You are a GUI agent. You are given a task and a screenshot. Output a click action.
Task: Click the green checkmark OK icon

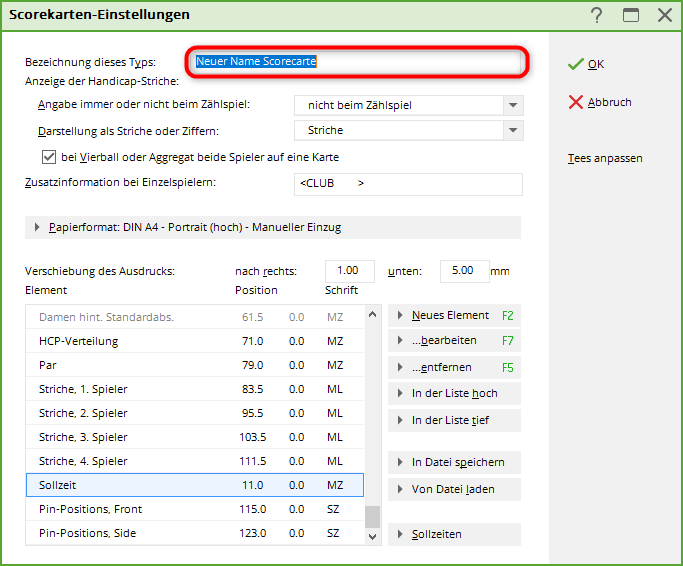tap(575, 64)
